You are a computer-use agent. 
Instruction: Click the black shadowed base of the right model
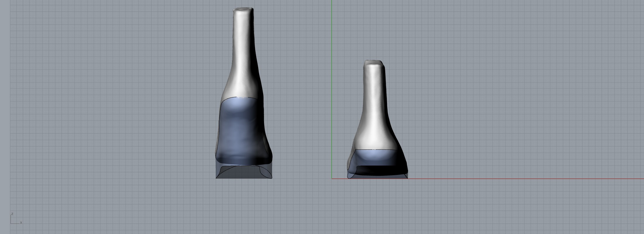tap(381, 170)
